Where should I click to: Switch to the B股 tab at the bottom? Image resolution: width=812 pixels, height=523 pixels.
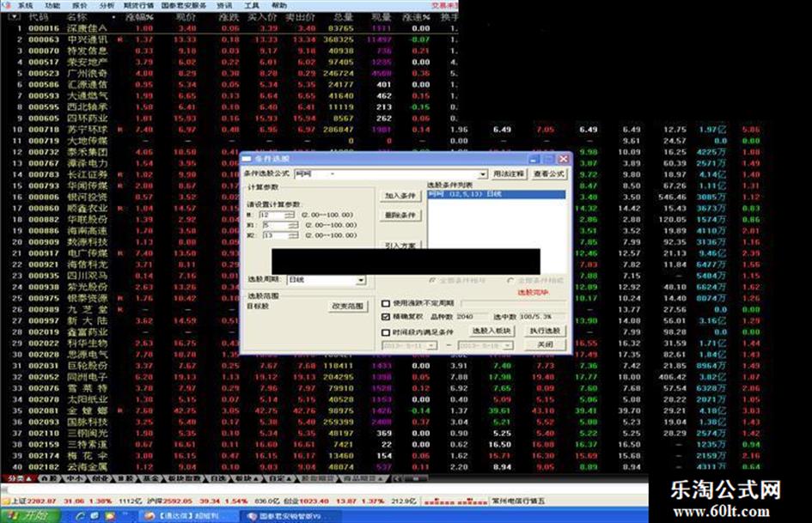pos(125,479)
